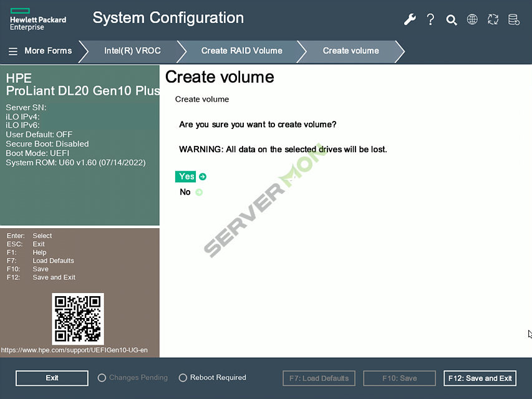Screen dimensions: 532x399
Task: Click the QR code image
Action: 78,319
